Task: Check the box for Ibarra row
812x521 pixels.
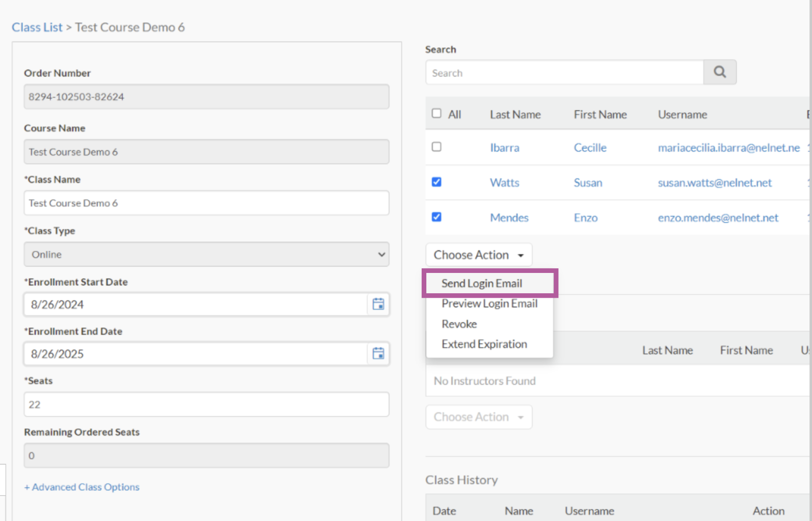Action: (436, 147)
